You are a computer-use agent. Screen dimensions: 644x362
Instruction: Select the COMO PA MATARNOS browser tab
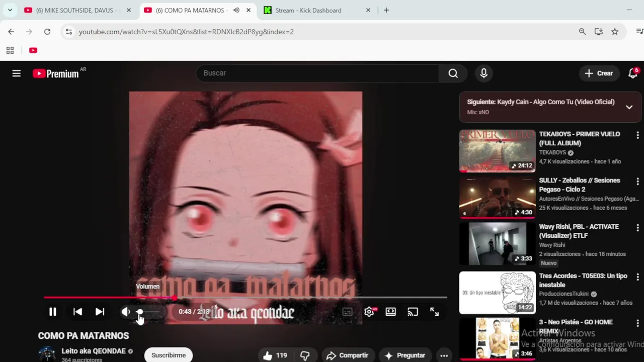click(191, 10)
